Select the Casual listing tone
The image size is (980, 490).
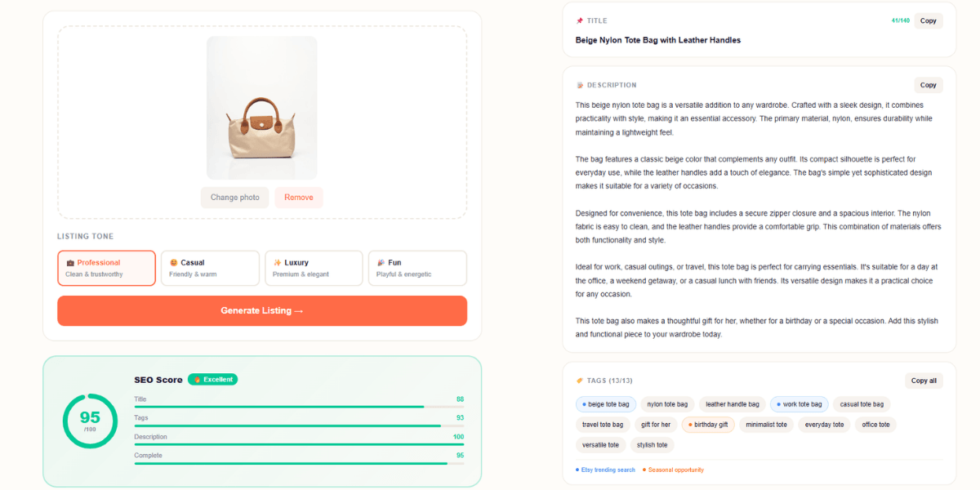tap(210, 268)
